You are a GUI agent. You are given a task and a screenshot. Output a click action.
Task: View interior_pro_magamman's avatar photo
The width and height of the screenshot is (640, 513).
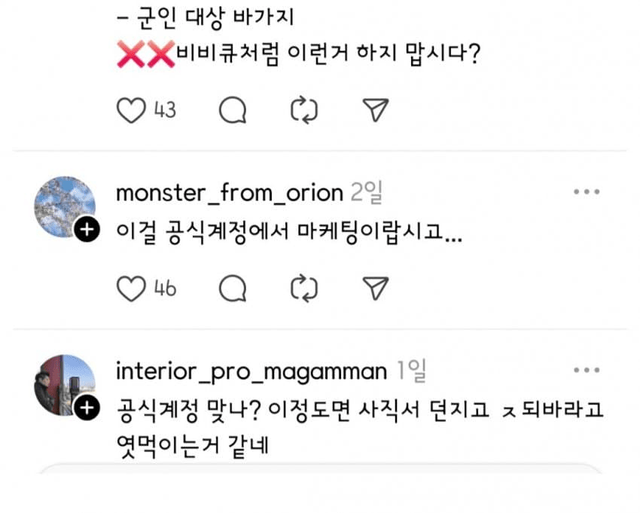pyautogui.click(x=63, y=385)
